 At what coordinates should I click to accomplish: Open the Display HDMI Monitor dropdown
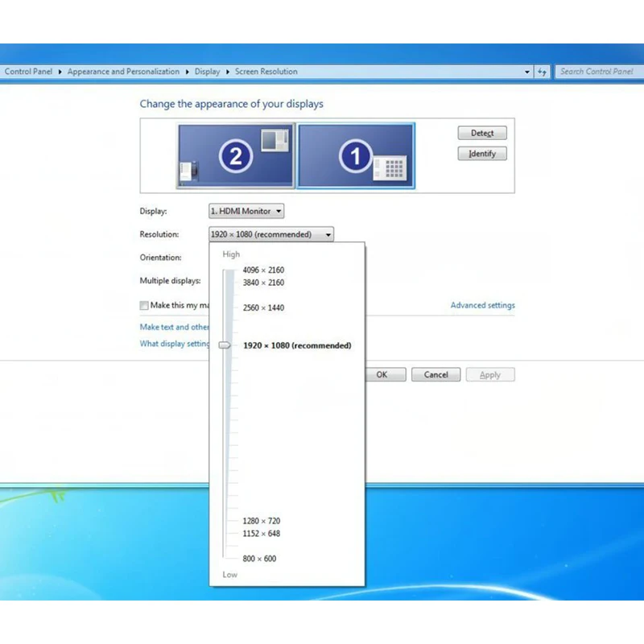[x=246, y=211]
